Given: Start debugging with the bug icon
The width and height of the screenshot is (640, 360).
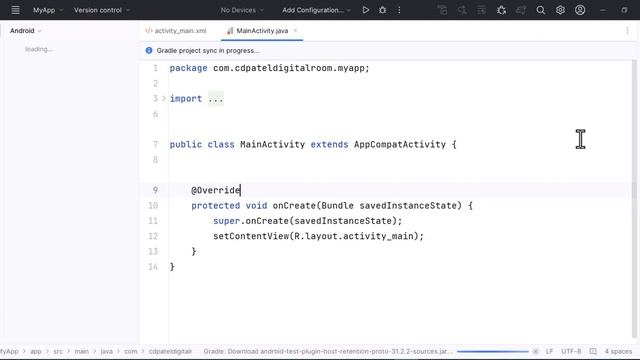Looking at the screenshot, I should (x=382, y=10).
